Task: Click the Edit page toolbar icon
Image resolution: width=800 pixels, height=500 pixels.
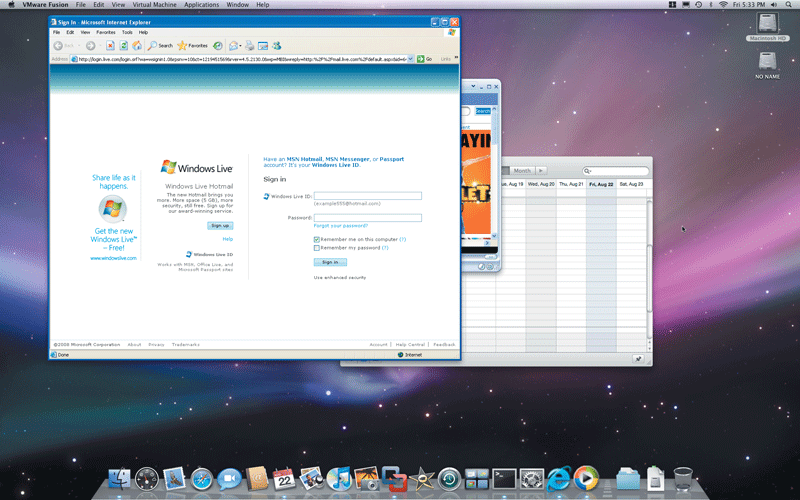Action: pyautogui.click(x=263, y=46)
